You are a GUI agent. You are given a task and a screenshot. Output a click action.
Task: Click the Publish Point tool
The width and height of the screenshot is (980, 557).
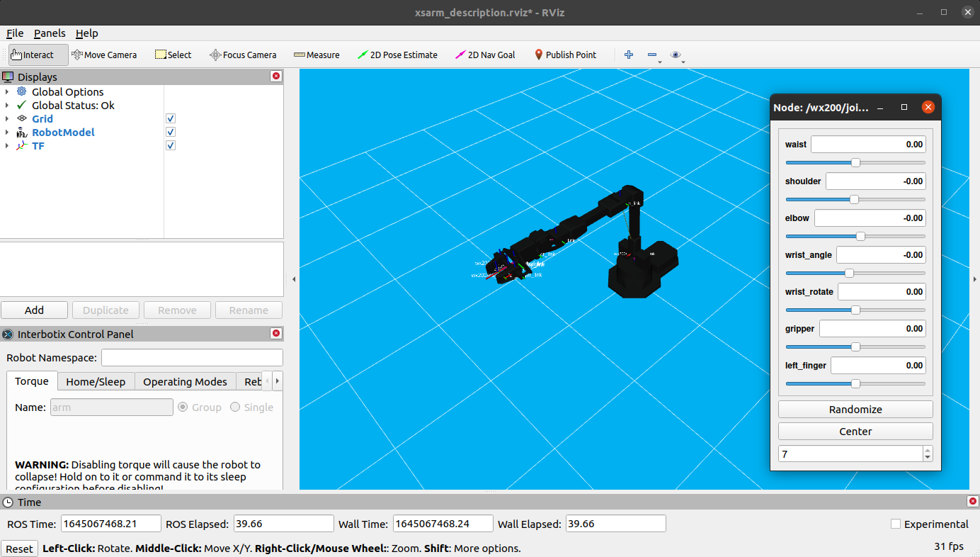coord(565,55)
